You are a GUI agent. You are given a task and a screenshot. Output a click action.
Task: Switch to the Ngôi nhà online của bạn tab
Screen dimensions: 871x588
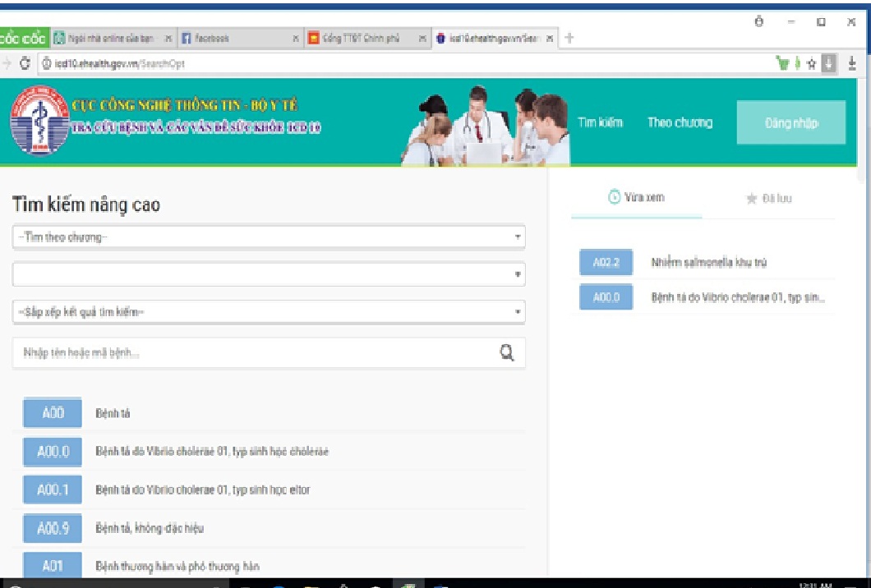click(x=113, y=39)
